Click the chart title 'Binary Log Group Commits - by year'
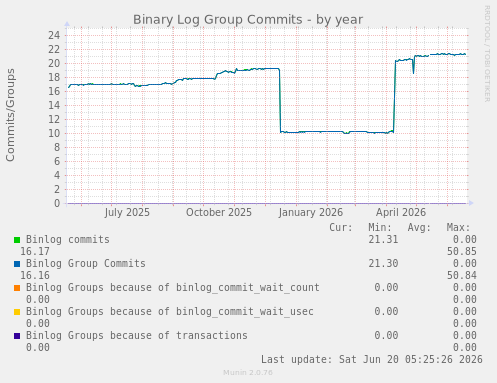 [x=248, y=20]
